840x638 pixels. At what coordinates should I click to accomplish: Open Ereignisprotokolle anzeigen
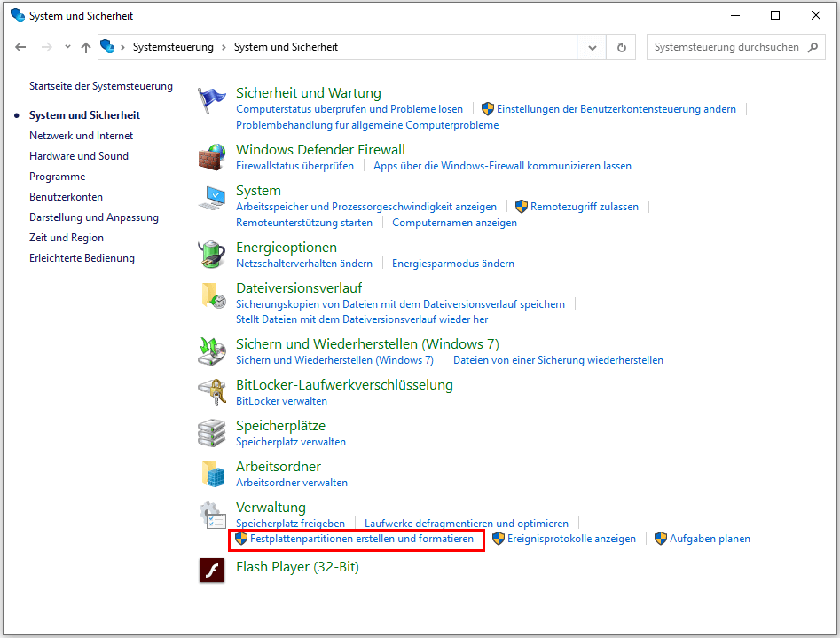tap(571, 539)
